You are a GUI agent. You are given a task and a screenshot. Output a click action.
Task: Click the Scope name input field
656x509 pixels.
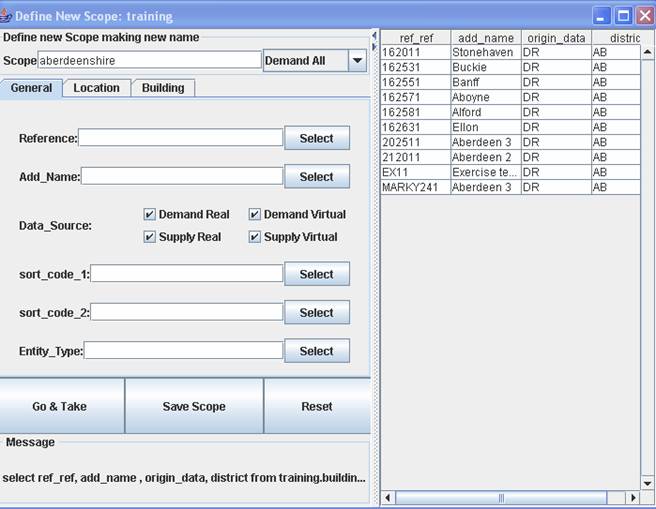click(149, 61)
